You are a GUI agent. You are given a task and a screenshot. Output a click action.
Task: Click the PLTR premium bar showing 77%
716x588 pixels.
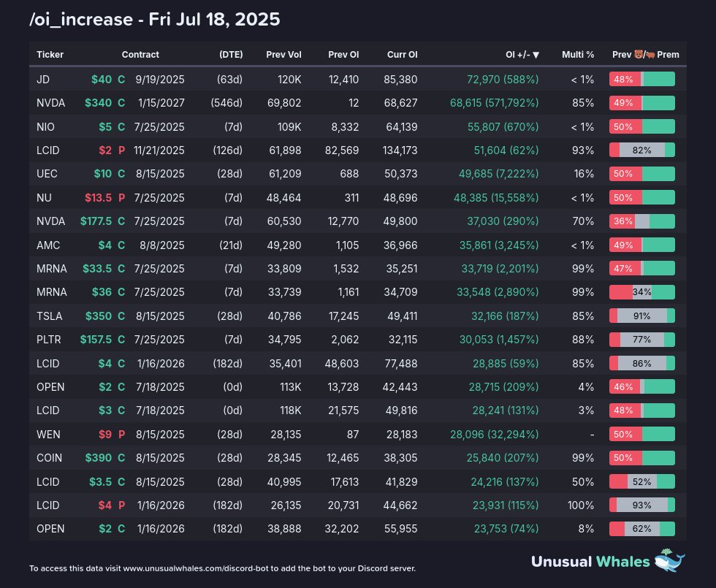point(642,339)
